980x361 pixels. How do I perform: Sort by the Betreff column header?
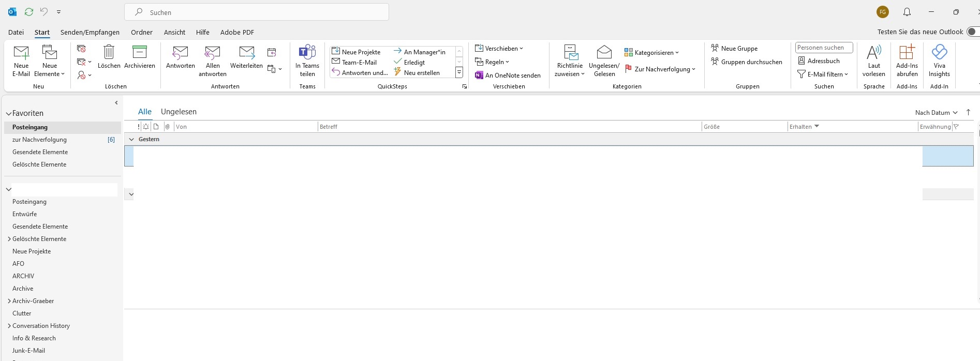[x=509, y=127]
